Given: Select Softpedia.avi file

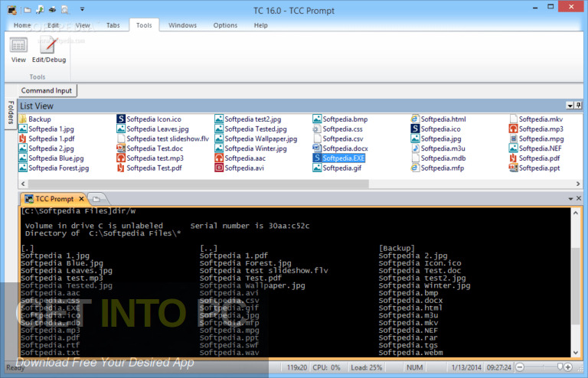Looking at the screenshot, I should [239, 168].
